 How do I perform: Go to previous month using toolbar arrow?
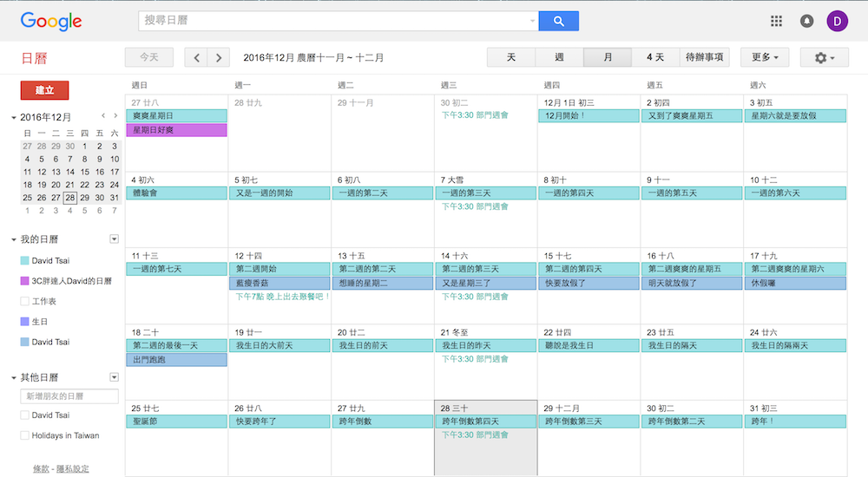point(197,57)
